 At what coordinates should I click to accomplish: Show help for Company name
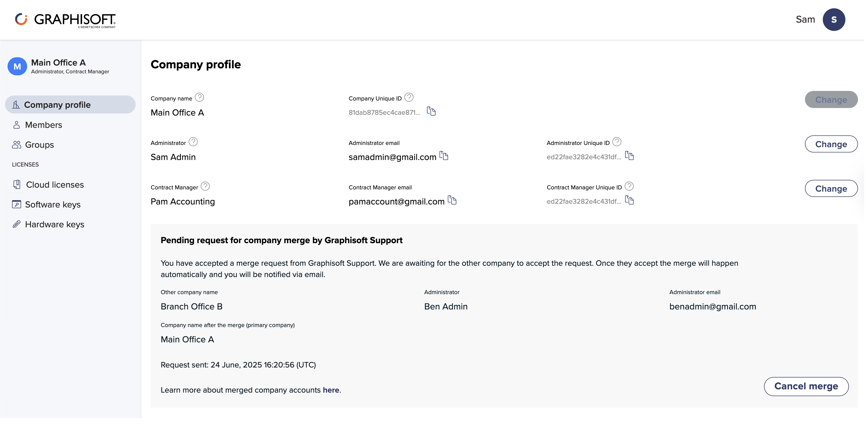point(199,97)
